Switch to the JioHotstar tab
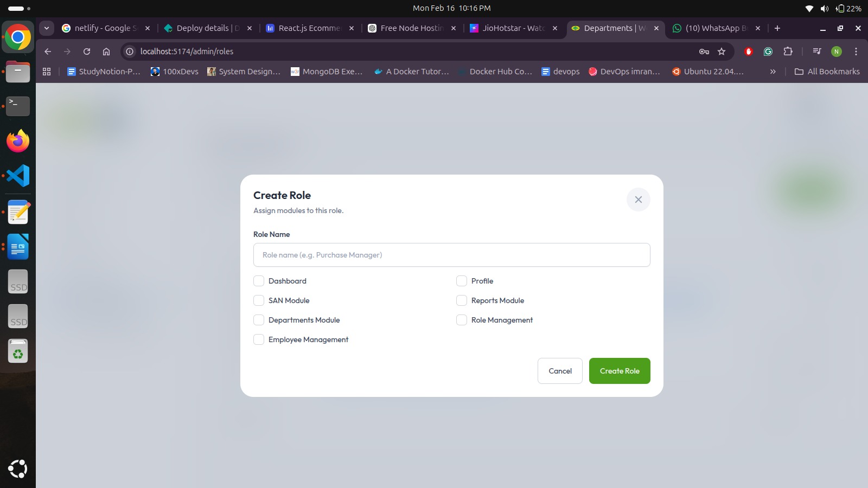The image size is (868, 488). pos(513,28)
